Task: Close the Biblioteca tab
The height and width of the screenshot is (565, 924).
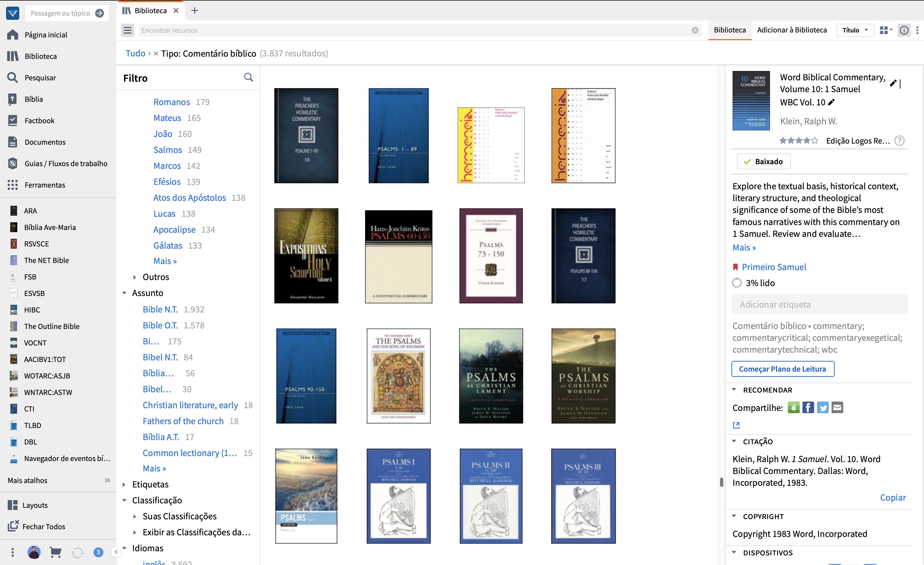Action: point(176,10)
